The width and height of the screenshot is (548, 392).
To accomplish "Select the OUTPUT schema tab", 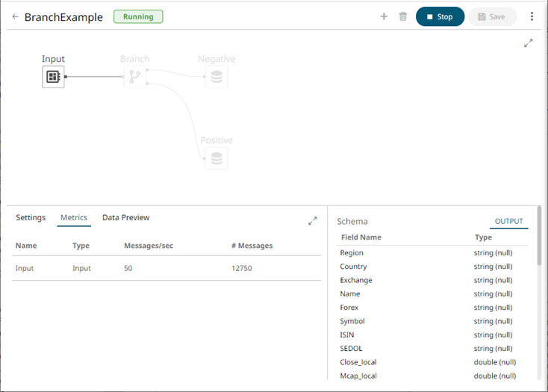I will coord(509,221).
